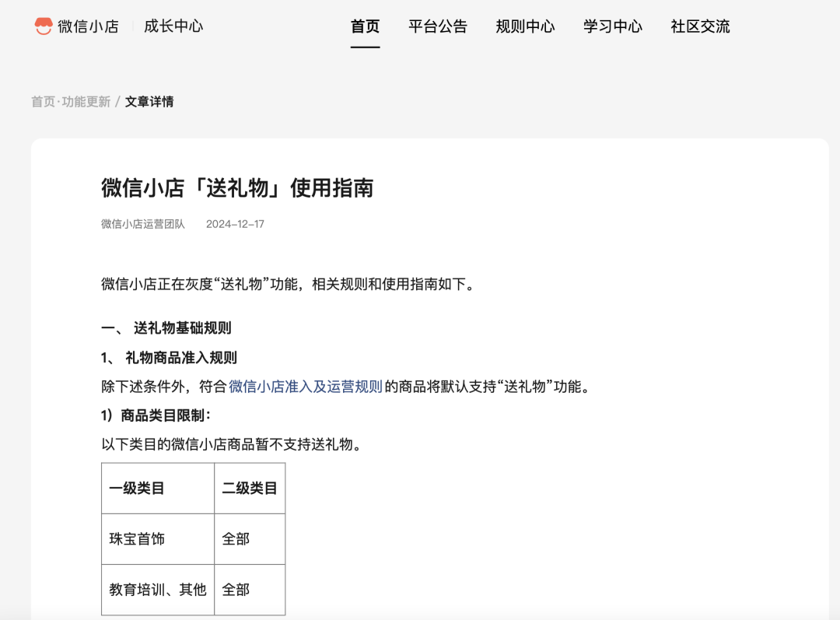Click the 二级类目 table header
Viewport: 840px width, 620px height.
pos(250,489)
